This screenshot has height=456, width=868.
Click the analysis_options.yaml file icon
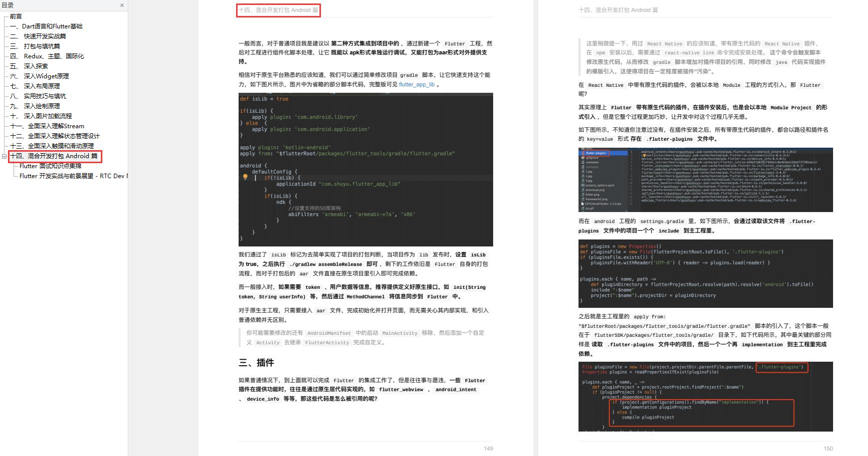[x=582, y=185]
